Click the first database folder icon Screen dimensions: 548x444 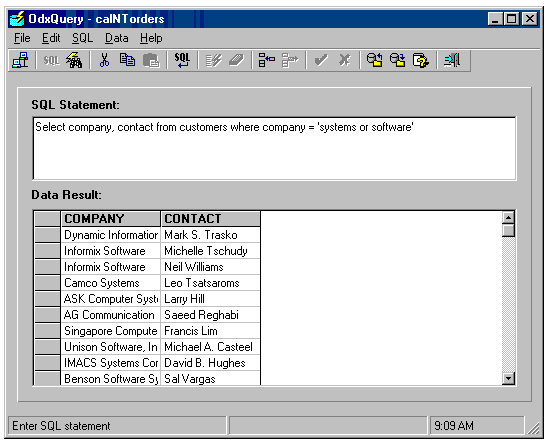coord(374,60)
